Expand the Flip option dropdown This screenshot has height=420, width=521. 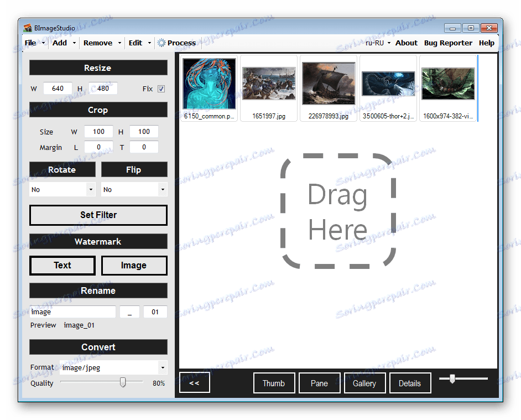click(163, 190)
